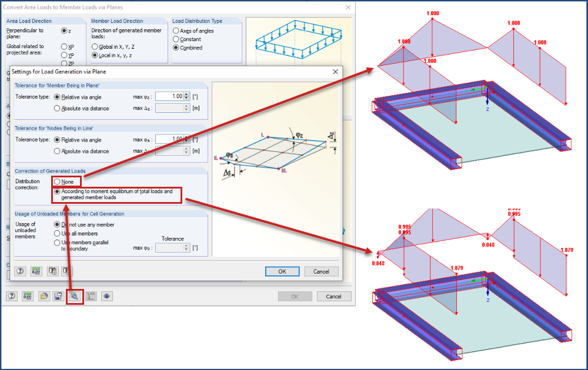Open the Settings for Load Generation dialog icon

pos(73,296)
